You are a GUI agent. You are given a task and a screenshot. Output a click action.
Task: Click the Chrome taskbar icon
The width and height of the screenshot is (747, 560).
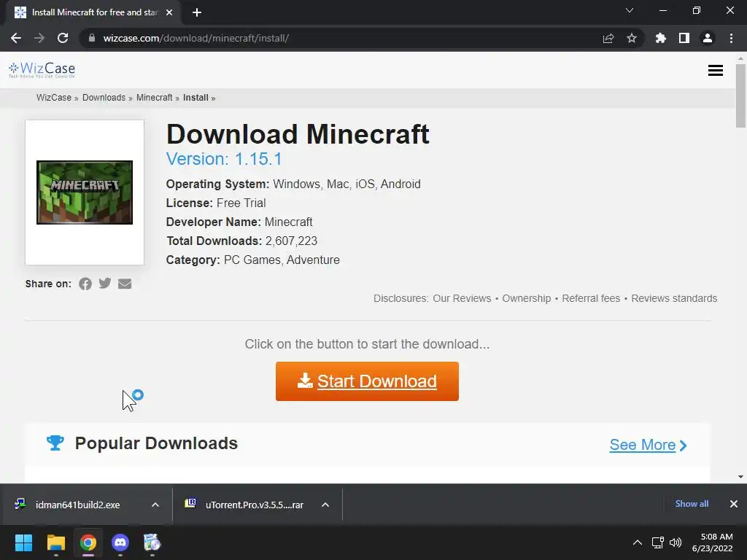coord(88,542)
